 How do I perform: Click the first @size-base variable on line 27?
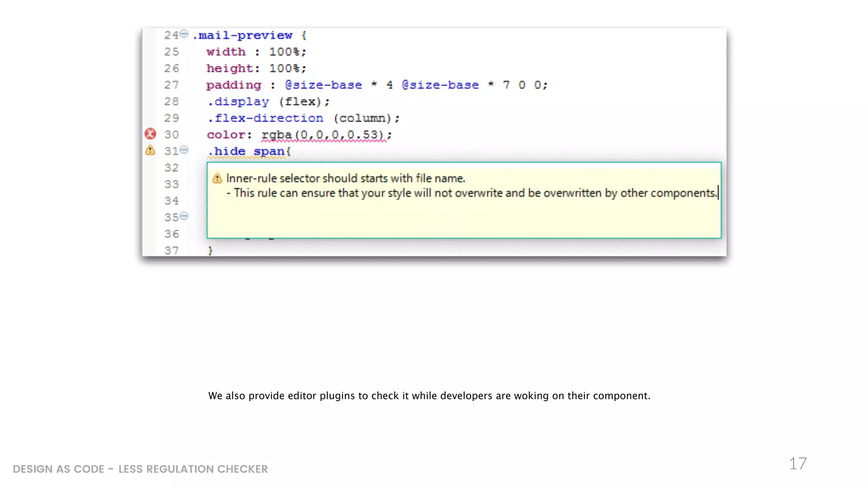(323, 85)
